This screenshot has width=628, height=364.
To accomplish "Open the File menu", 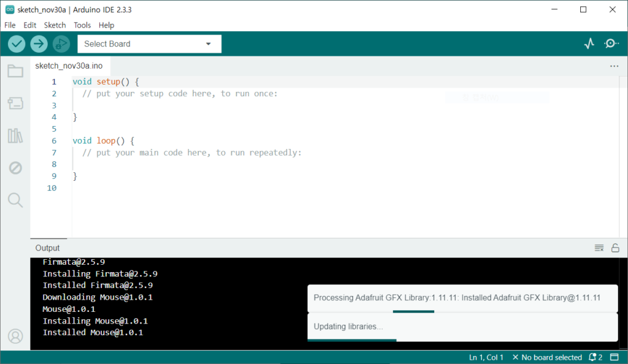I will coord(10,25).
